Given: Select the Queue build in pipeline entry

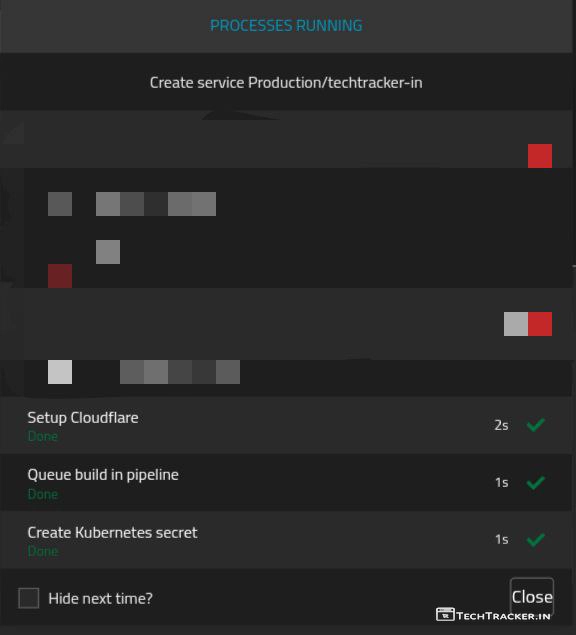Looking at the screenshot, I should tap(286, 482).
